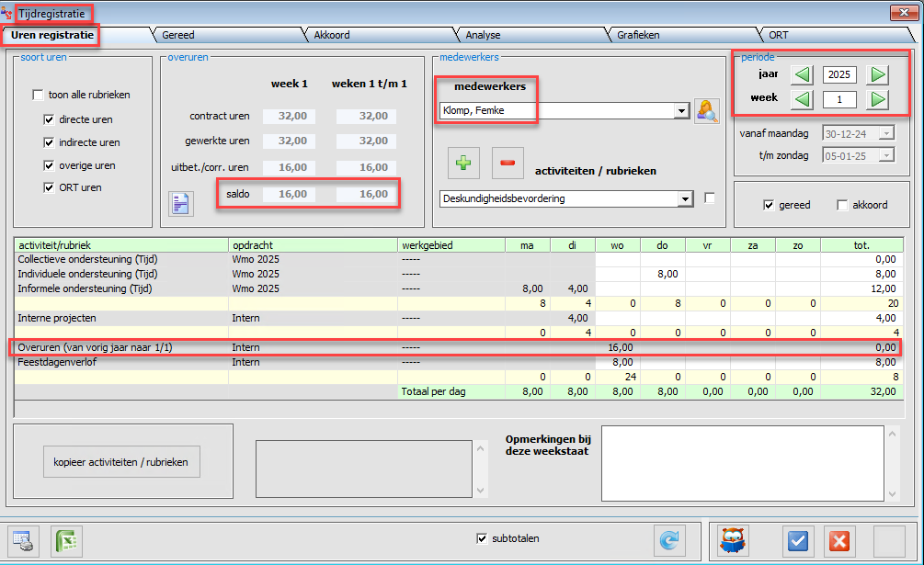The height and width of the screenshot is (565, 924).
Task: Select the 'Collectieve ondersteuning (Tijd)' row
Action: (459, 260)
